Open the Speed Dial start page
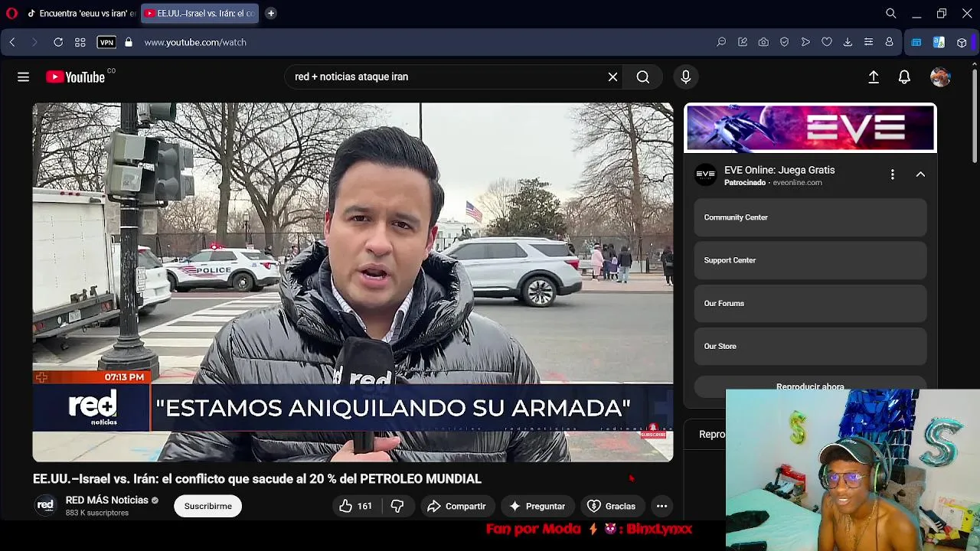This screenshot has height=551, width=980. coord(80,42)
